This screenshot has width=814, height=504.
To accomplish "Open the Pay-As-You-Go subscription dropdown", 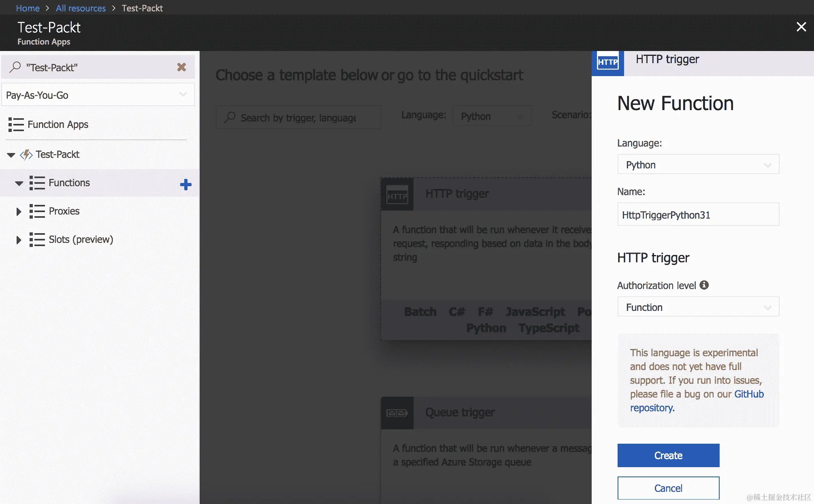I will pyautogui.click(x=98, y=95).
